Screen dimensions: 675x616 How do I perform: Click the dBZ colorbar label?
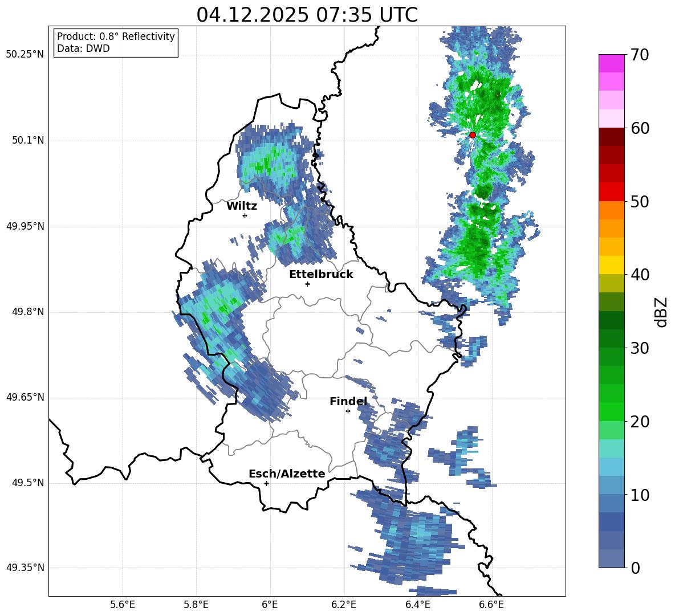(x=662, y=312)
